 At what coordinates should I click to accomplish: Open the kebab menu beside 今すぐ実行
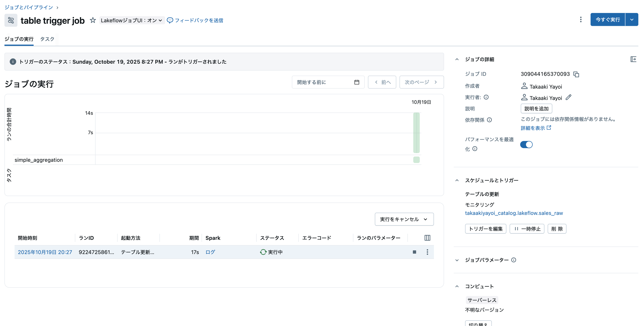[580, 19]
